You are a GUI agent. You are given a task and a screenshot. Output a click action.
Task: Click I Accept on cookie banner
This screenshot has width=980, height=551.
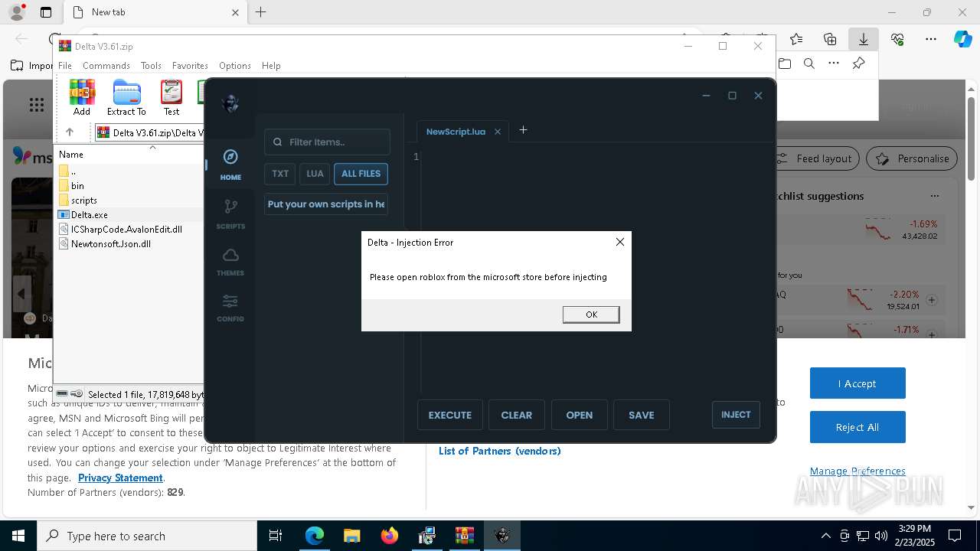857,383
